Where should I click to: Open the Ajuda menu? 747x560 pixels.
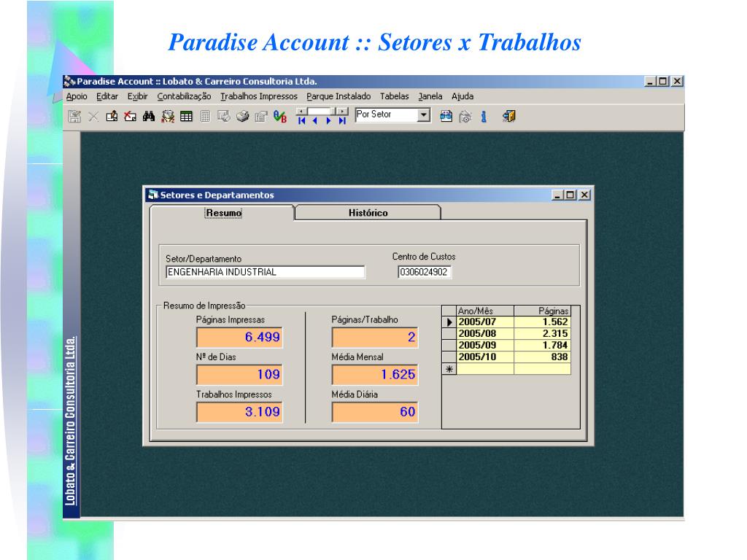[x=462, y=96]
